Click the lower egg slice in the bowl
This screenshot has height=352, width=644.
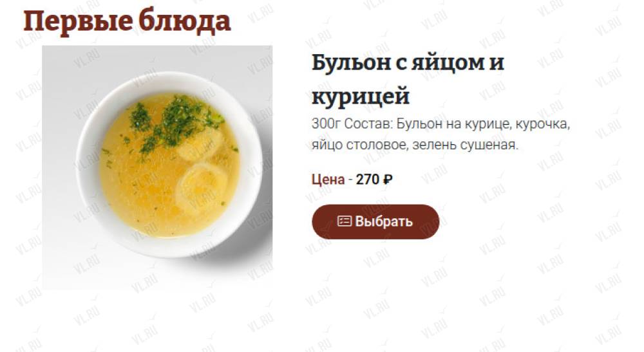pos(202,185)
